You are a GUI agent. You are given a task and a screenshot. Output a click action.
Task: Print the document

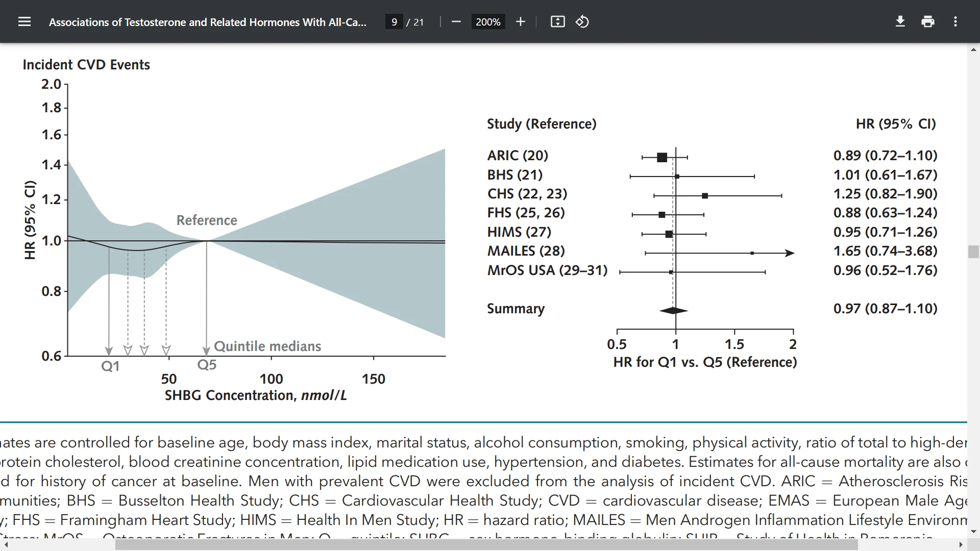point(928,21)
